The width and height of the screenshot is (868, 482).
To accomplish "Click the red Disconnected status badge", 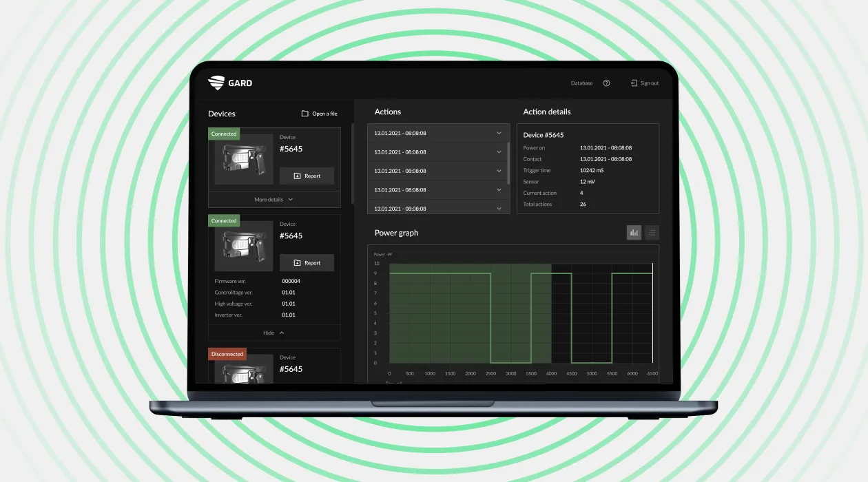I will click(227, 354).
